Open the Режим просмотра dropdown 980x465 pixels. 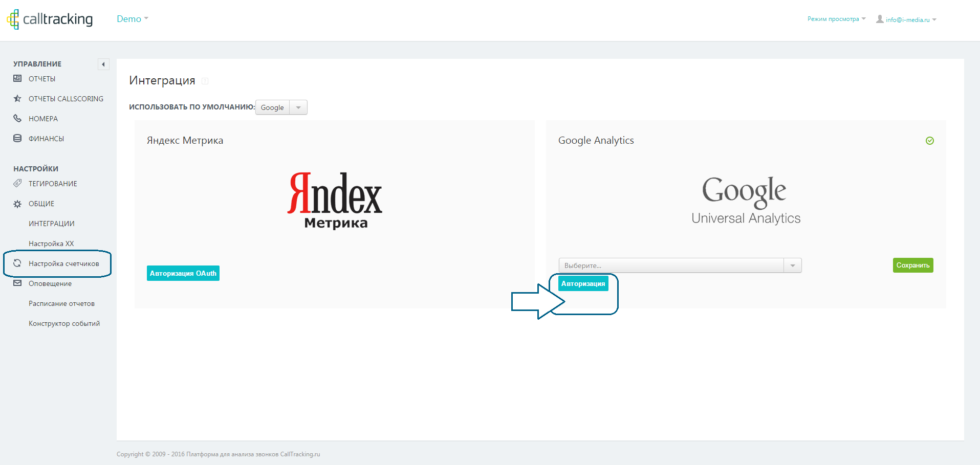(837, 19)
